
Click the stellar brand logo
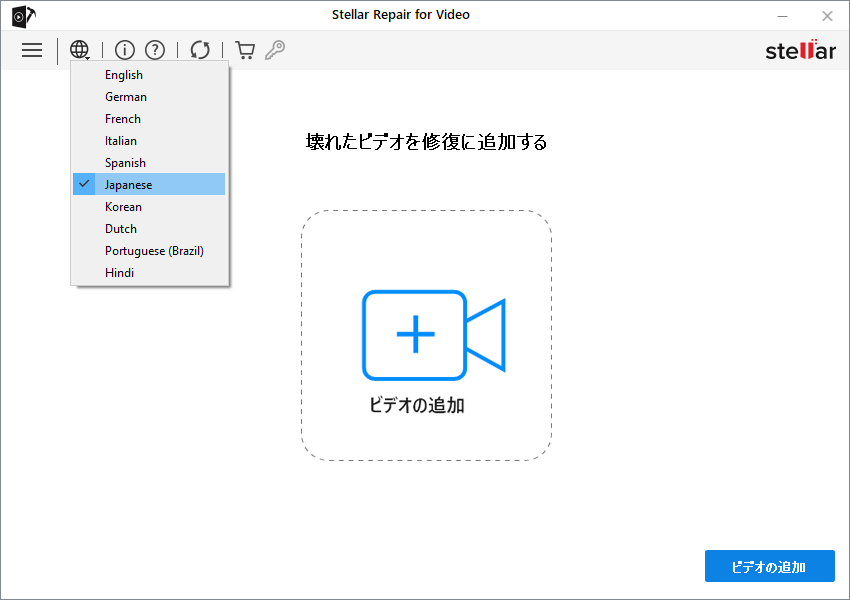tap(800, 50)
